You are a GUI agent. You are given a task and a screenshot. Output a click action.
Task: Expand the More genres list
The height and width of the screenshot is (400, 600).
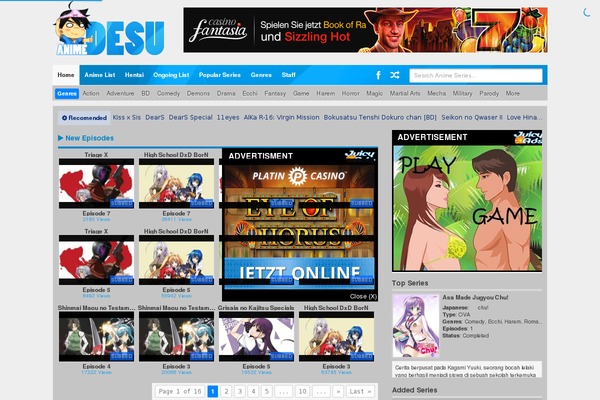(513, 93)
